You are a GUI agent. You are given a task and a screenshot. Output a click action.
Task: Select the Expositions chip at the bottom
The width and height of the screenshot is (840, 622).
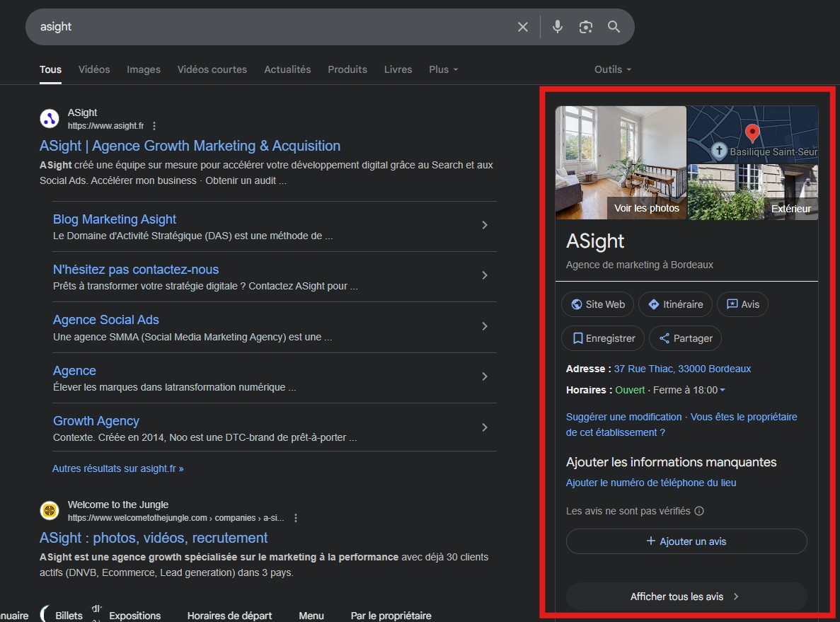pyautogui.click(x=135, y=616)
